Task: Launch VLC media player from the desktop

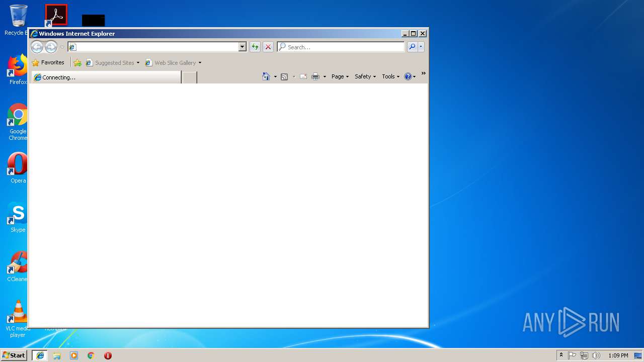Action: coord(18,319)
